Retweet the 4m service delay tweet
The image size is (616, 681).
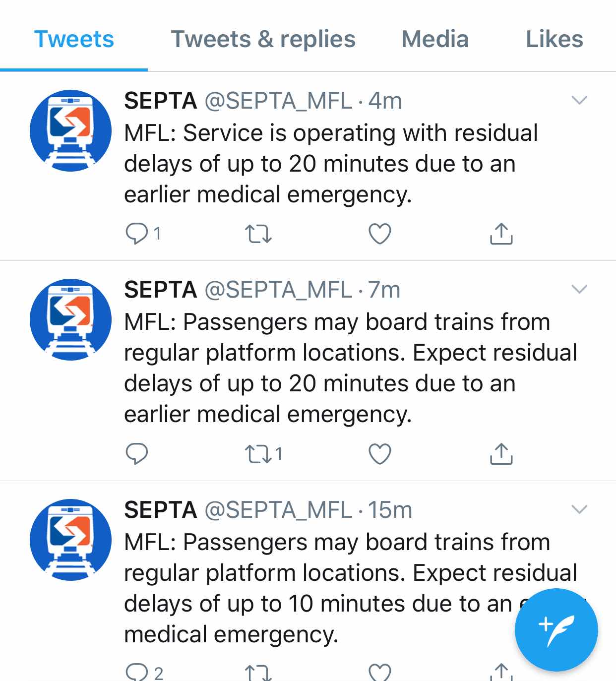[258, 234]
